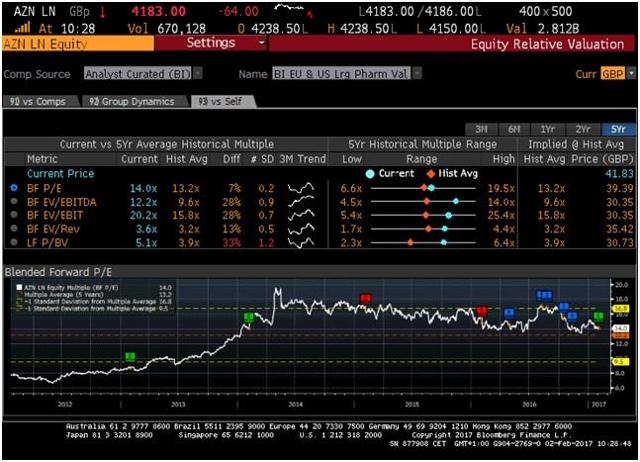Click the # SD column header
640x462 pixels.
[x=262, y=159]
